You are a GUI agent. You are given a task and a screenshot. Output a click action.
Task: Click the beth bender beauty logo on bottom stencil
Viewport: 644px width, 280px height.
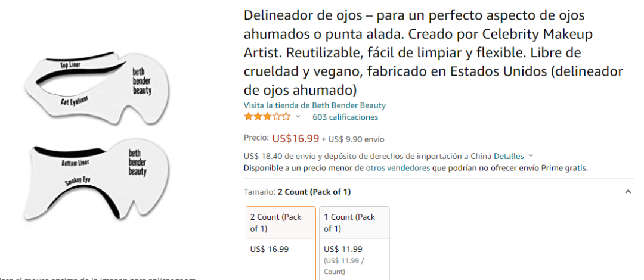pyautogui.click(x=137, y=163)
